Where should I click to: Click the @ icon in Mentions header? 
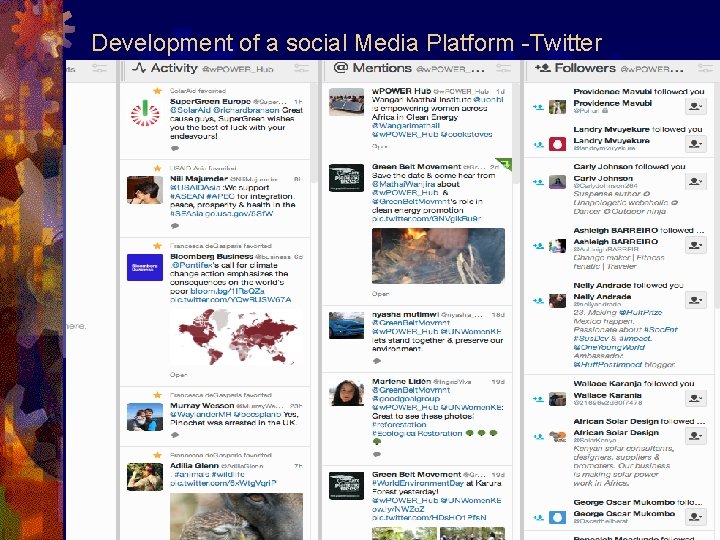(x=341, y=68)
